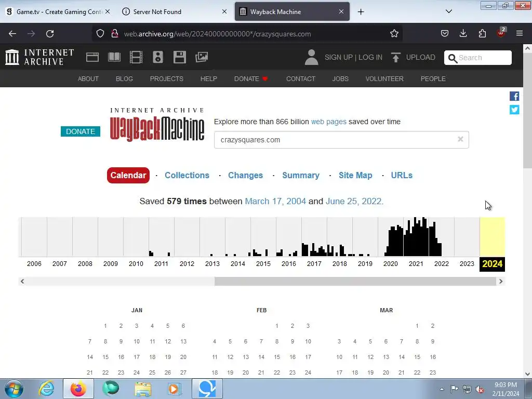Open the Windows Start button
This screenshot has width=532, height=399.
click(14, 389)
